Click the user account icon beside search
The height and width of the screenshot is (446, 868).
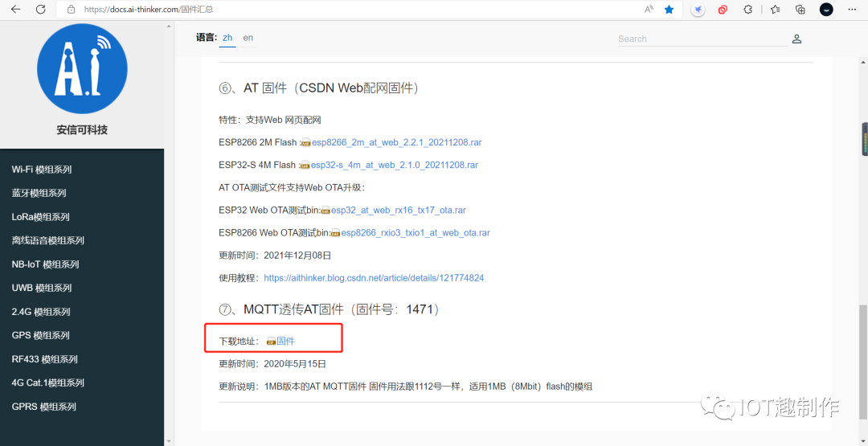(796, 39)
